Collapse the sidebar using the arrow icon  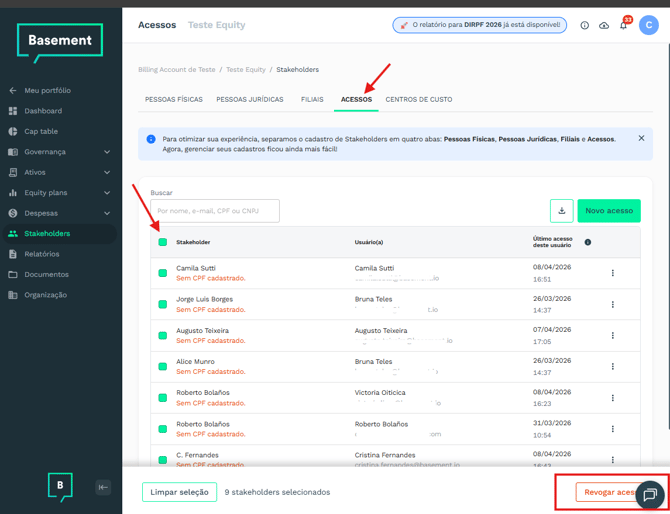[103, 487]
